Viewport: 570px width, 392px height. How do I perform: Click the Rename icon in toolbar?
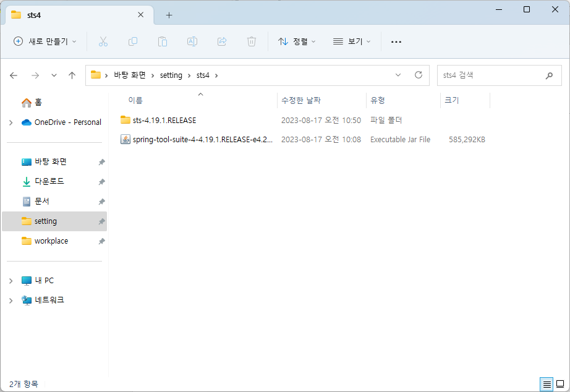pyautogui.click(x=192, y=41)
